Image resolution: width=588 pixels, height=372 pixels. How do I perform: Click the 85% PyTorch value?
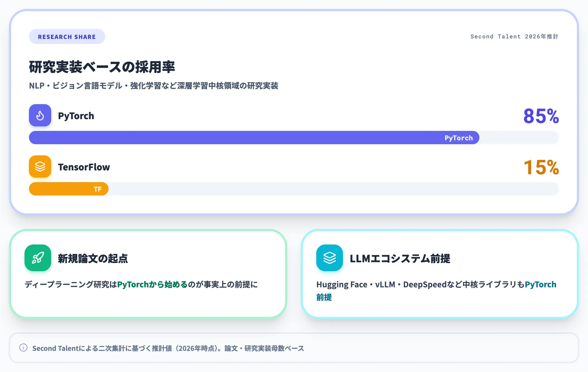click(x=541, y=116)
